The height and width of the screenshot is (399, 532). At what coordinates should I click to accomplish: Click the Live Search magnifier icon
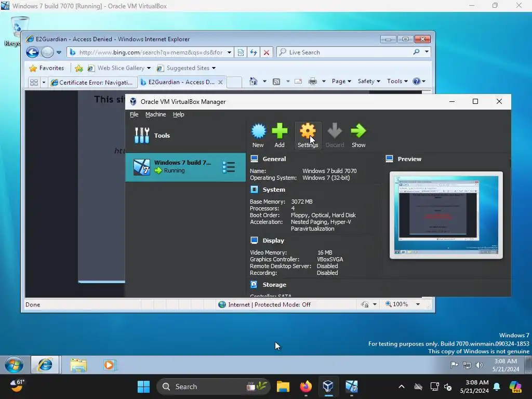416,52
